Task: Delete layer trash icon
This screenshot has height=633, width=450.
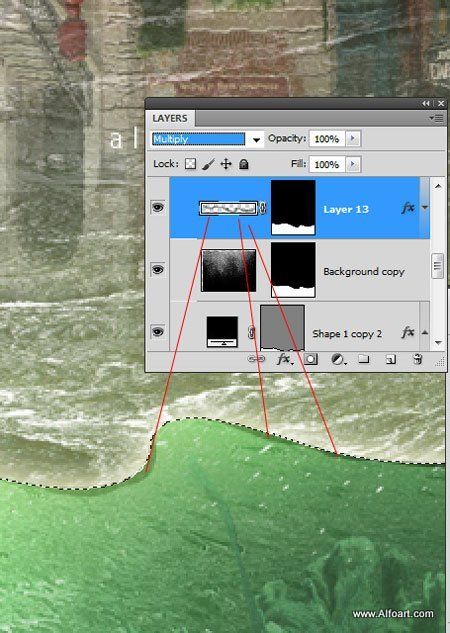Action: point(418,358)
